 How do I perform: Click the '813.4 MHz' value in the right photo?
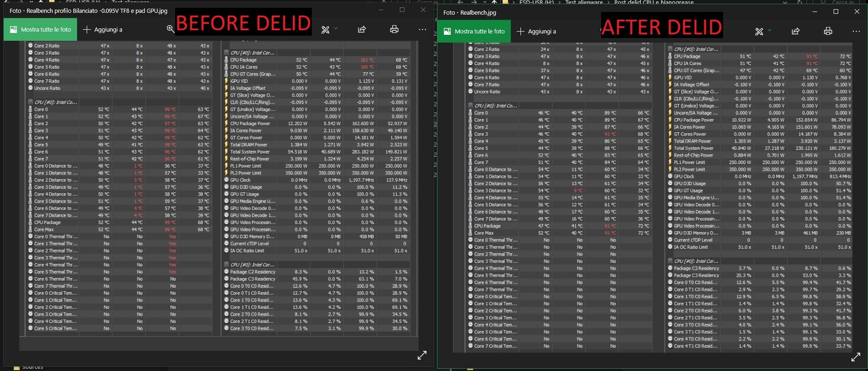click(x=840, y=176)
